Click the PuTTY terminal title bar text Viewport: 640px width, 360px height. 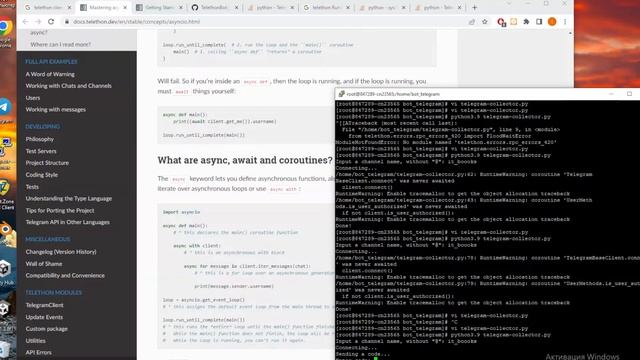click(393, 94)
